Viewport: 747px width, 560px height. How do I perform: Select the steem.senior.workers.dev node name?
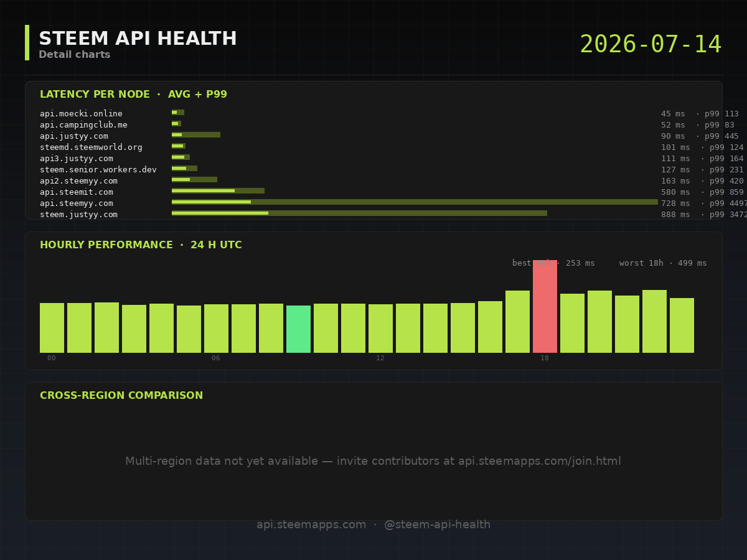pos(98,170)
